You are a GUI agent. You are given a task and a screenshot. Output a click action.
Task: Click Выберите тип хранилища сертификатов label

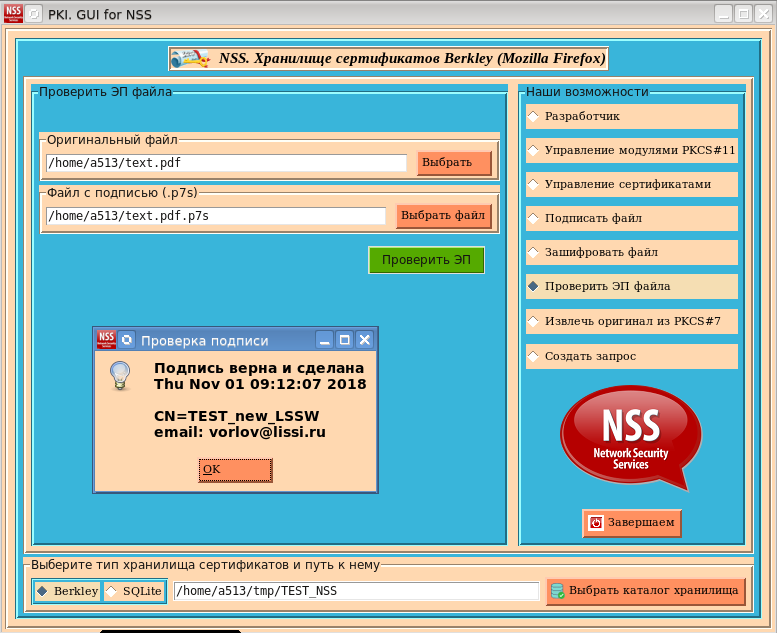point(205,565)
